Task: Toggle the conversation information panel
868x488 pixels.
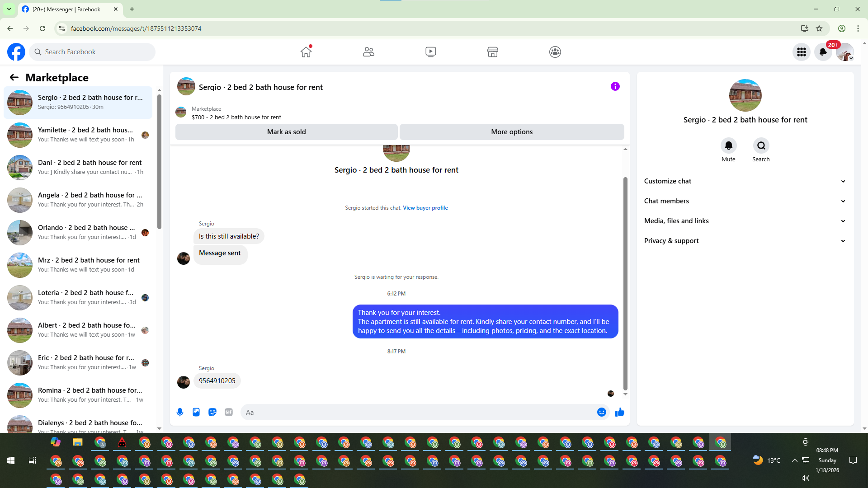Action: tap(615, 86)
